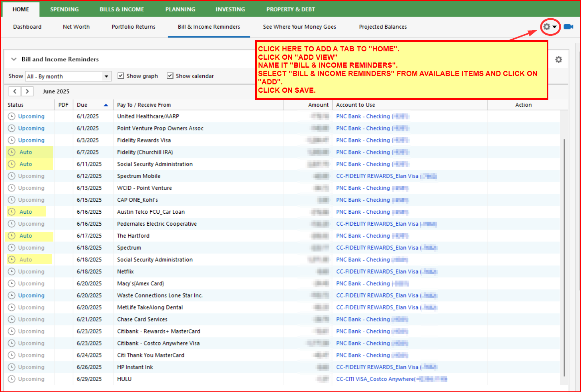Screen dimensions: 581x392
Task: Click the clock icon for MetLife TakeAlong Dental
Action: [x=12, y=307]
